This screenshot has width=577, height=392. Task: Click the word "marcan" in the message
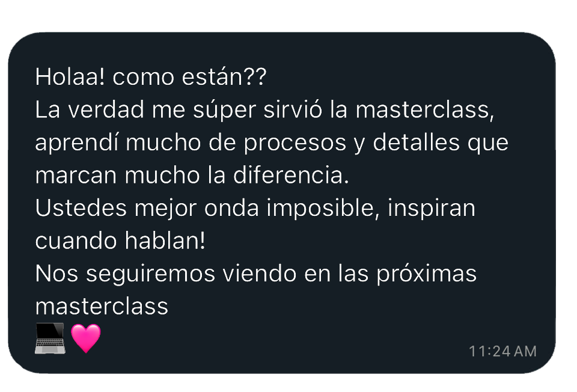76,176
